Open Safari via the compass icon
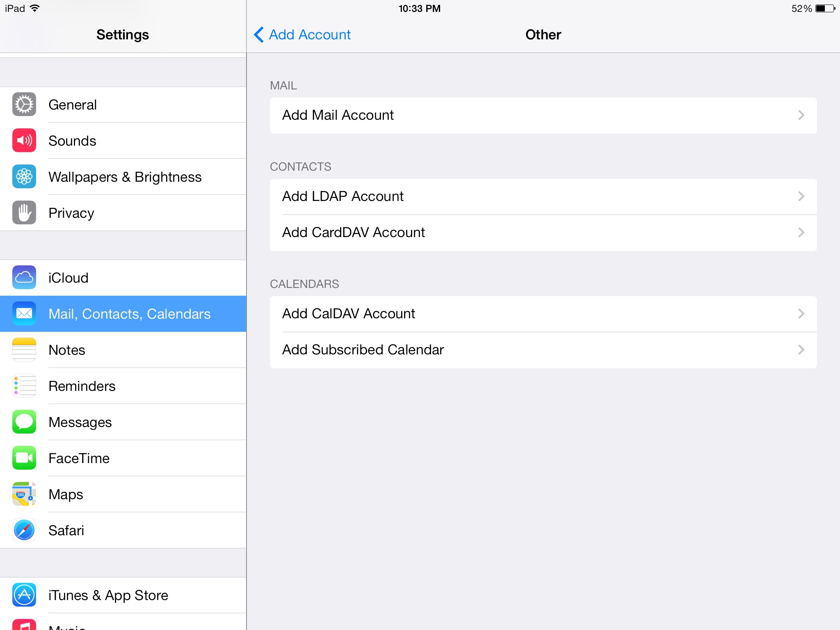 (24, 530)
